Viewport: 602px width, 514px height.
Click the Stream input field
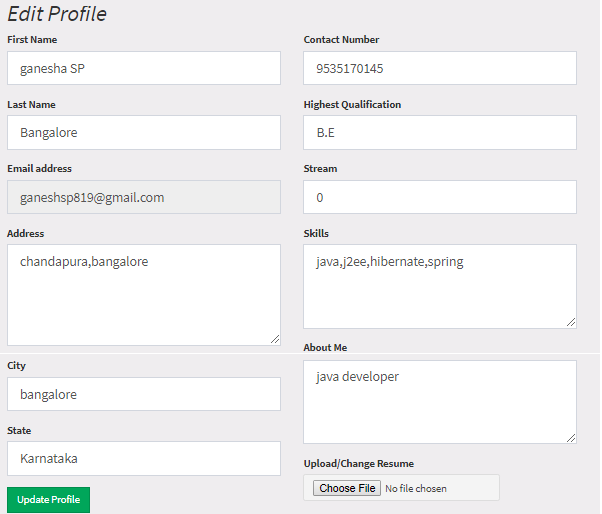[x=440, y=197]
